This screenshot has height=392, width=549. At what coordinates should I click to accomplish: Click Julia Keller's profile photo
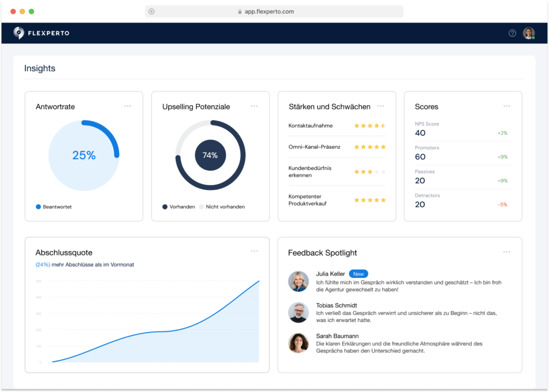click(x=298, y=281)
